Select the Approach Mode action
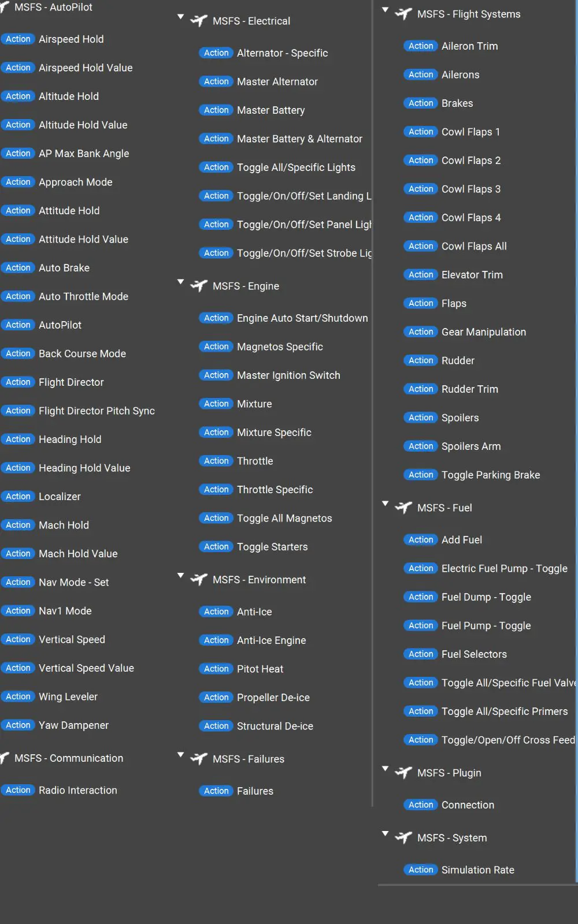The height and width of the screenshot is (924, 578). click(76, 182)
